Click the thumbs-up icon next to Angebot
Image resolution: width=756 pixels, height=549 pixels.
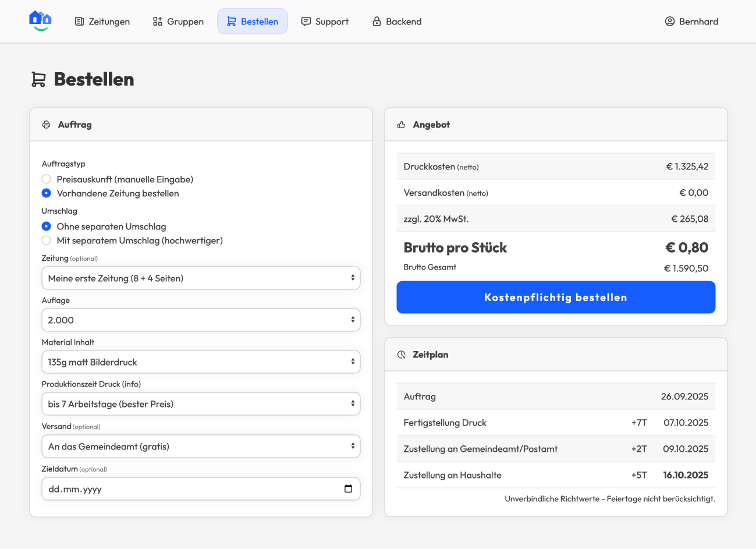pyautogui.click(x=401, y=125)
